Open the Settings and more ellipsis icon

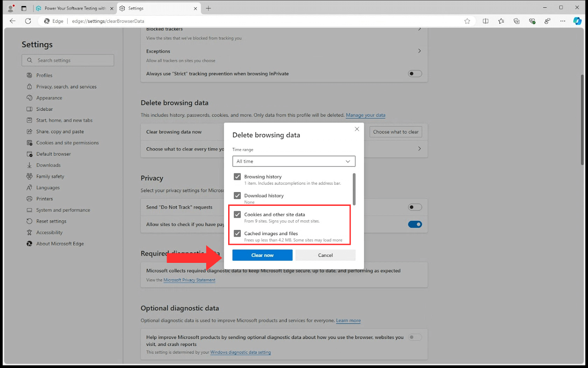point(563,21)
